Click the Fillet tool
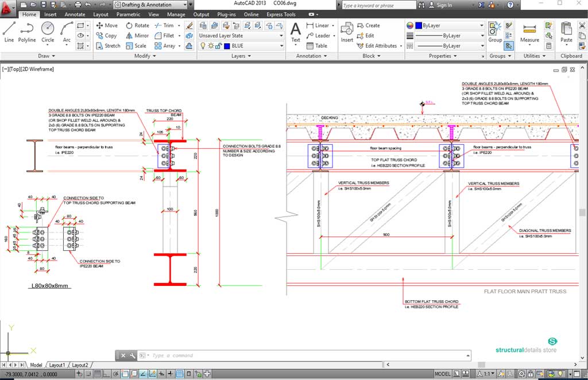 [165, 36]
